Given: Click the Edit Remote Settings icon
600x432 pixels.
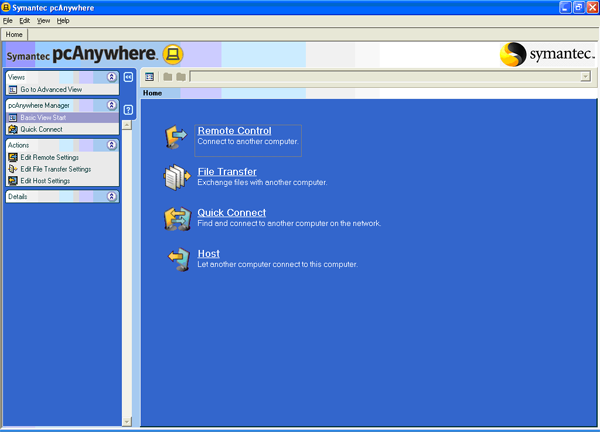Looking at the screenshot, I should point(13,157).
